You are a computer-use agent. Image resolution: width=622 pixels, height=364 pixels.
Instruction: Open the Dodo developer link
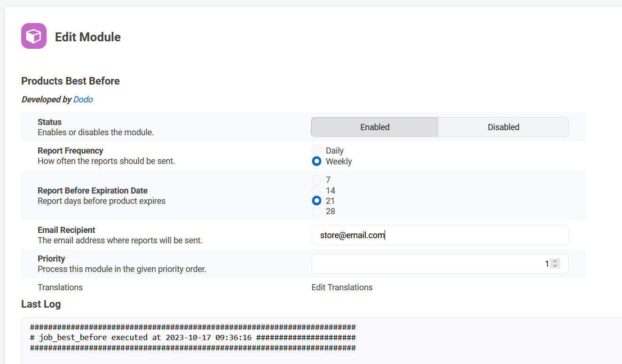(x=83, y=100)
